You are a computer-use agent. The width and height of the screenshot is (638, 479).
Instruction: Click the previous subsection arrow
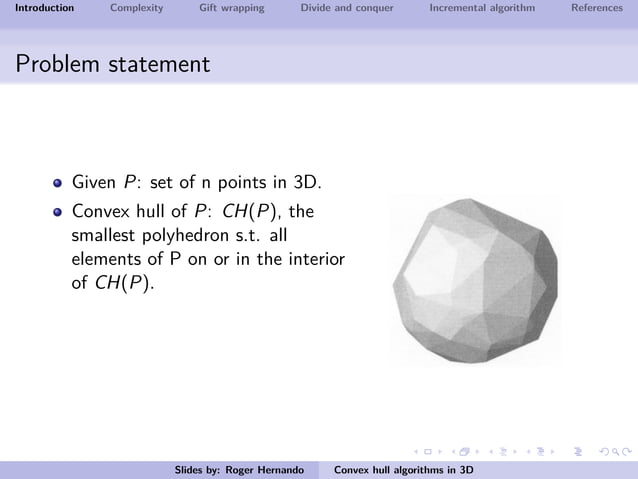(491, 452)
